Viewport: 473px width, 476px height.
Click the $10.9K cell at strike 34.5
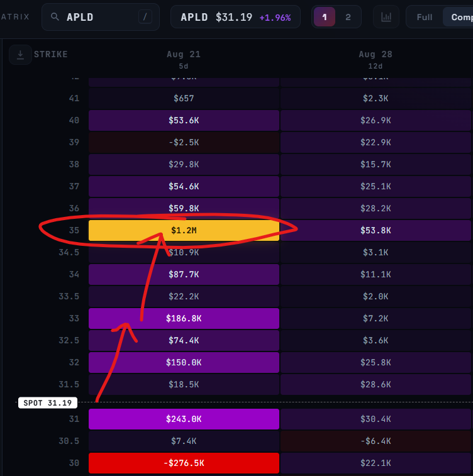tap(184, 252)
